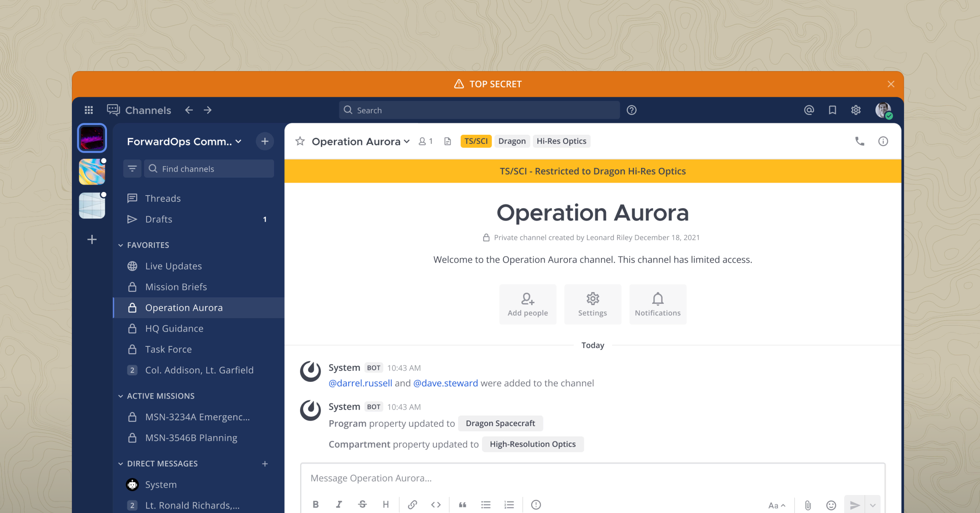
Task: Collapse the DIRECT MESSAGES category
Action: (158, 464)
